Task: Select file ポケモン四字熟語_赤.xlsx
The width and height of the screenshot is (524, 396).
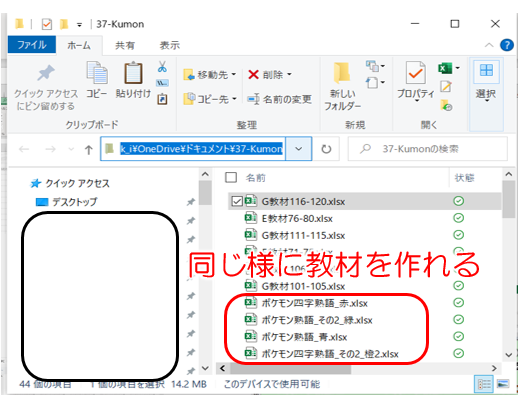Action: (314, 303)
